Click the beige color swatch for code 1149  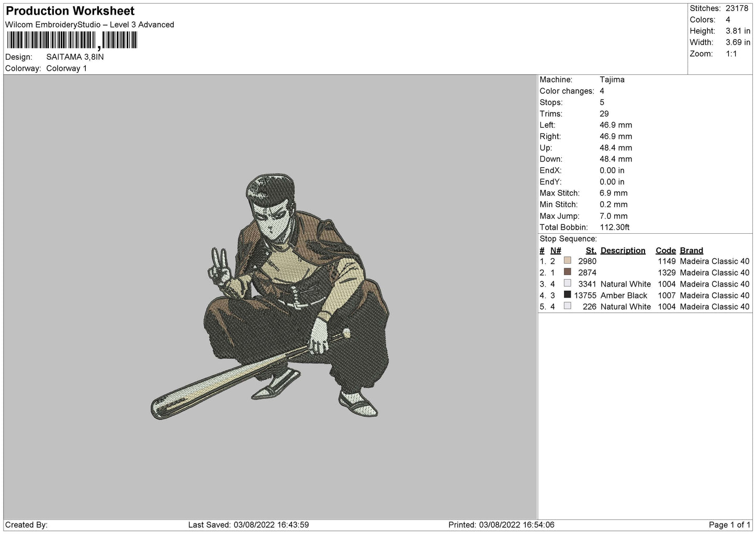pyautogui.click(x=568, y=260)
